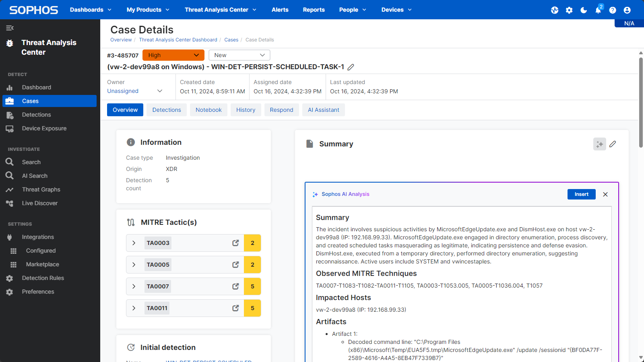This screenshot has height=362, width=644.
Task: Open TA0011 external link icon
Action: tap(235, 308)
